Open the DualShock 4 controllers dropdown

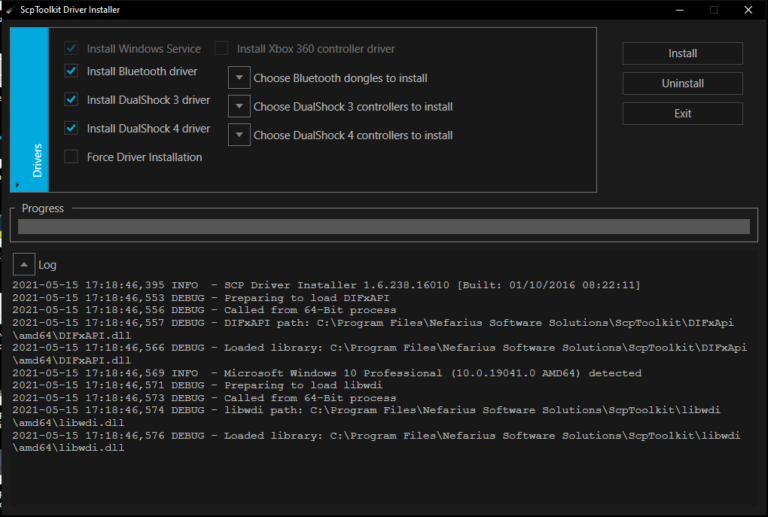[239, 135]
